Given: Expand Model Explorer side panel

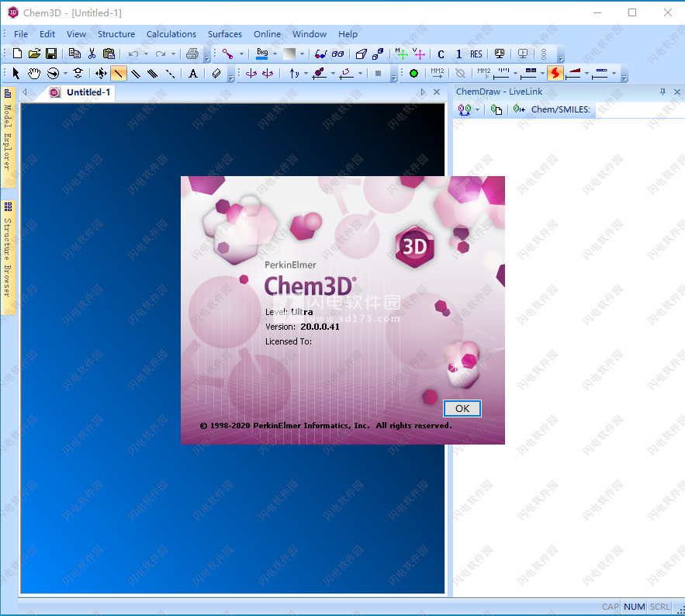Looking at the screenshot, I should point(8,137).
